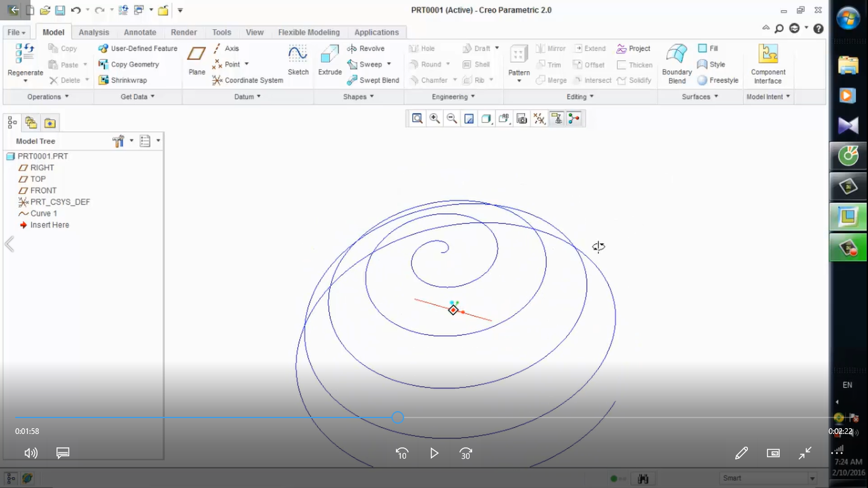Toggle the datum display filters
Image resolution: width=868 pixels, height=488 pixels.
click(x=539, y=118)
